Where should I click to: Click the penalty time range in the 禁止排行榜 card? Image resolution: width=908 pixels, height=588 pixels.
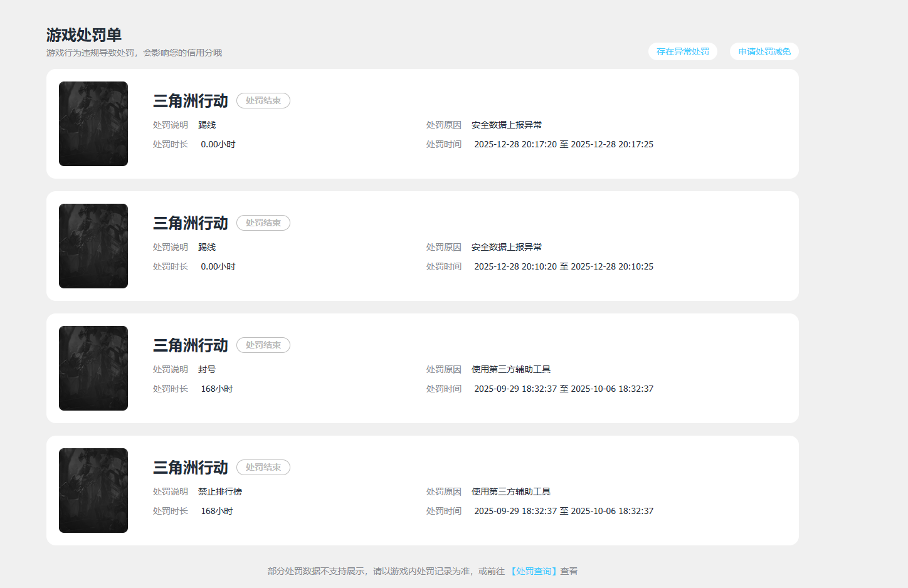click(564, 511)
